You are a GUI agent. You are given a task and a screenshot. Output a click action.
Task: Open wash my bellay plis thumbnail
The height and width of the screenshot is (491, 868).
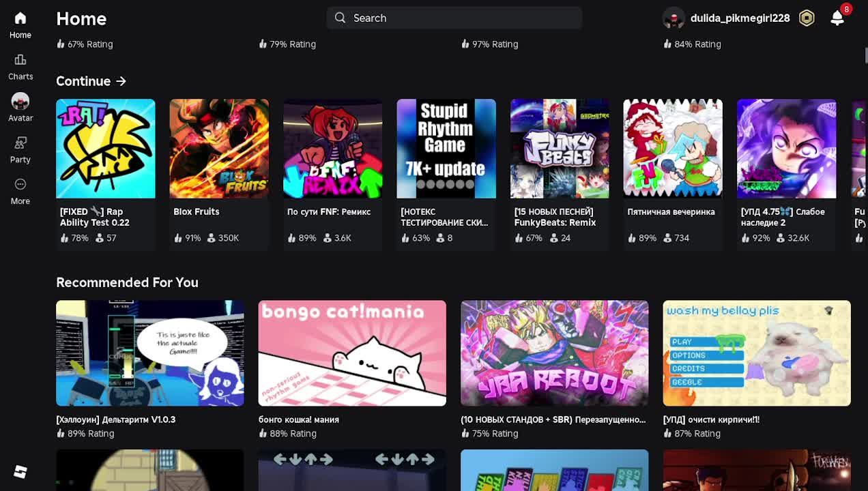click(757, 353)
